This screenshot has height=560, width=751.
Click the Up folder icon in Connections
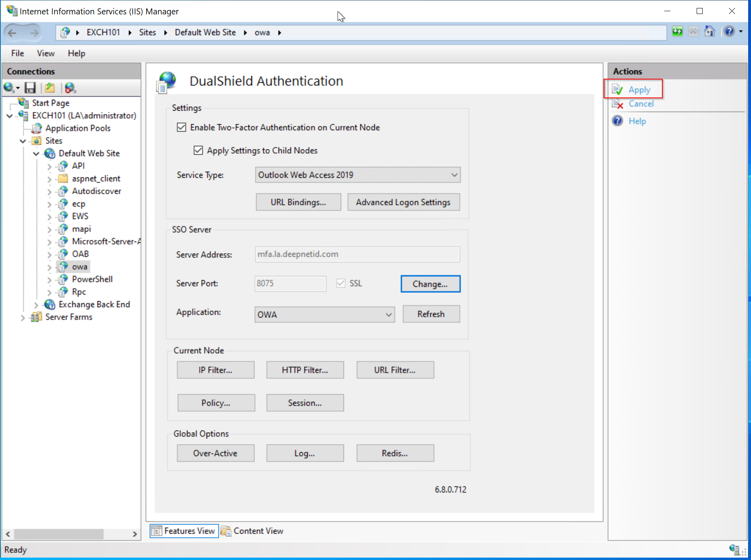(x=50, y=88)
